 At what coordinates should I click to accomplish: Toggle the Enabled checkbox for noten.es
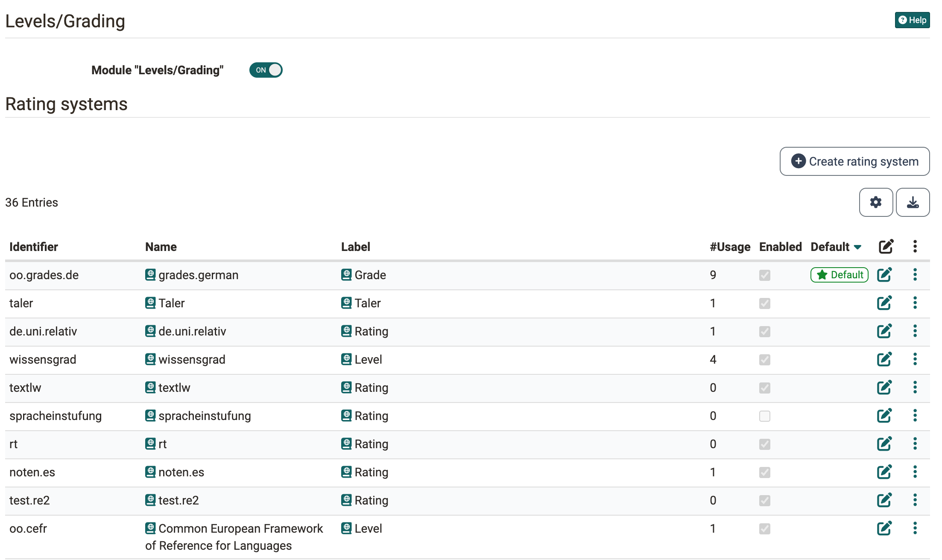click(765, 472)
